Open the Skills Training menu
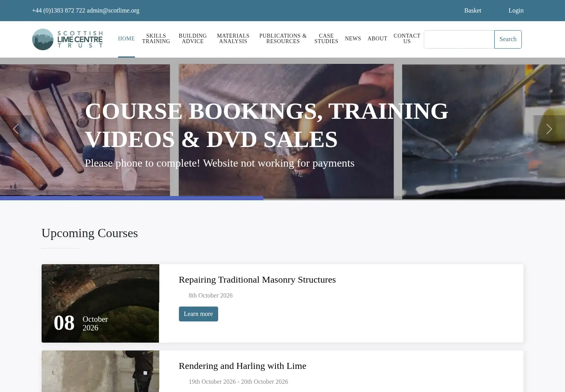Image resolution: width=565 pixels, height=392 pixels. (x=156, y=38)
